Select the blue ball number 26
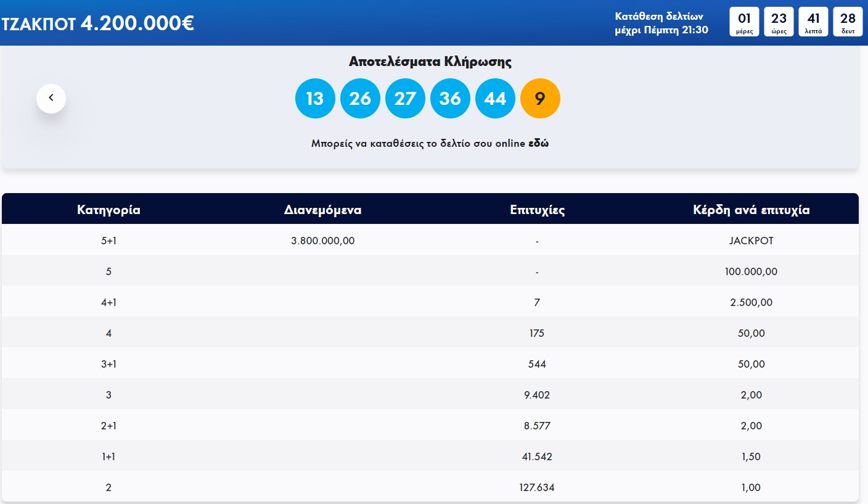Viewport: 868px width, 504px height. tap(360, 98)
